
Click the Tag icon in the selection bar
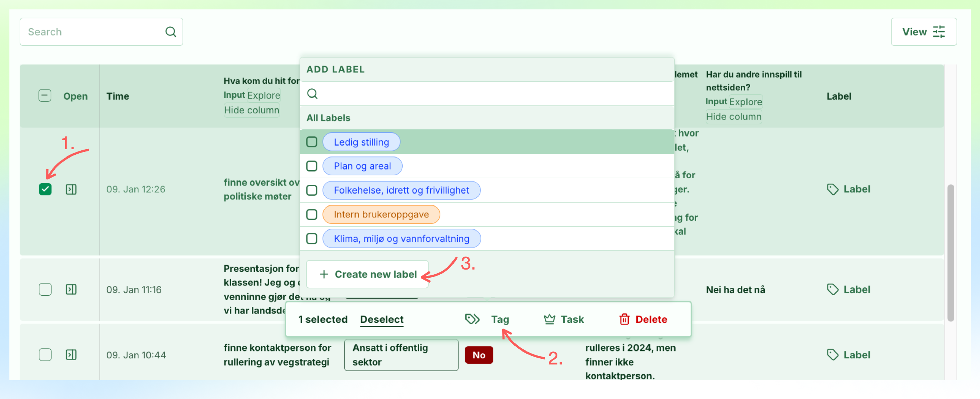pos(472,319)
